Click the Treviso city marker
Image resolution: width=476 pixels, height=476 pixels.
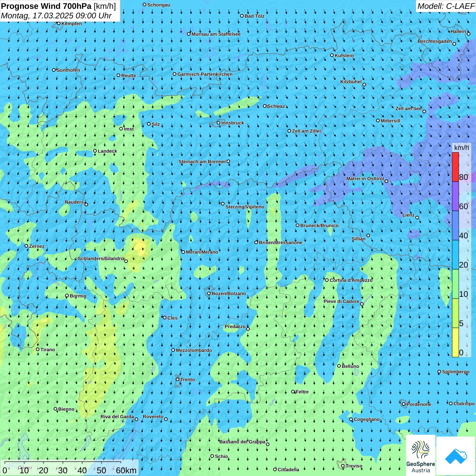coord(343,466)
